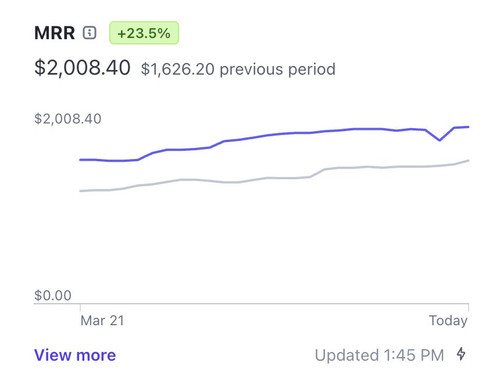Click the blue line's endpoint at Today
500x390 pixels.
click(x=468, y=127)
